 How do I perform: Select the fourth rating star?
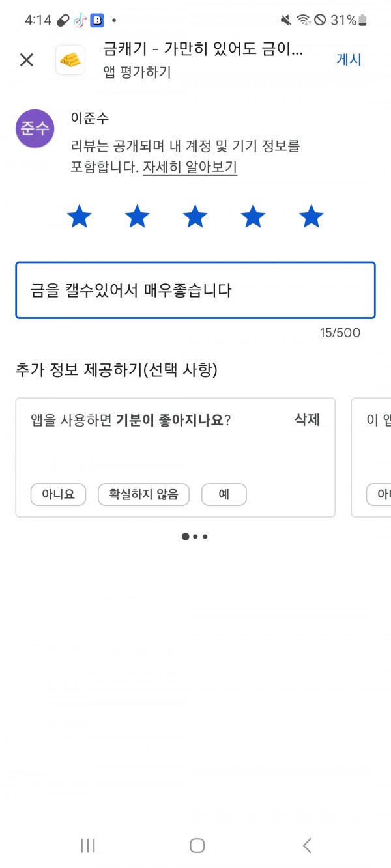[x=253, y=216]
